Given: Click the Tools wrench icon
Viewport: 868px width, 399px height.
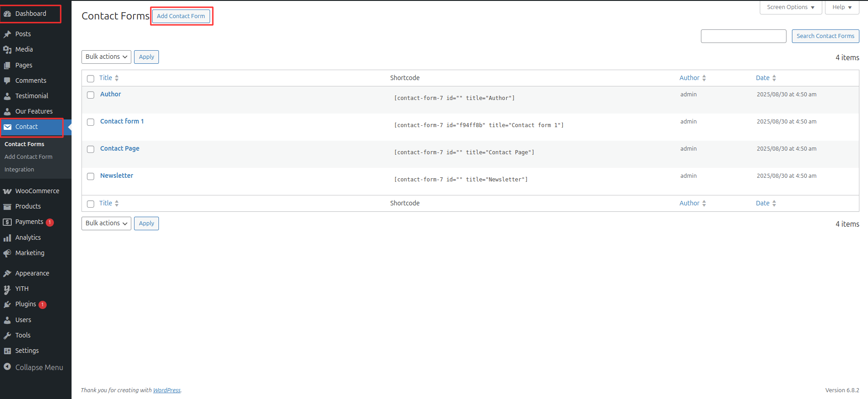Looking at the screenshot, I should pos(7,335).
